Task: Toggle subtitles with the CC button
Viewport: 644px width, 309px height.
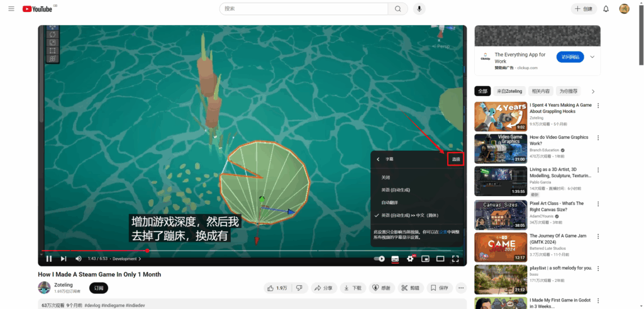Action: coord(395,259)
